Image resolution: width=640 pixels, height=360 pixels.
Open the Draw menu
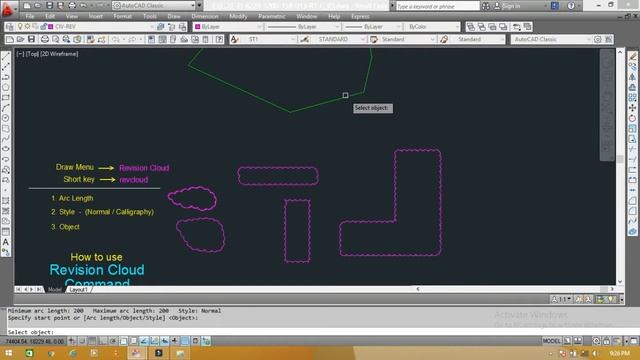174,16
